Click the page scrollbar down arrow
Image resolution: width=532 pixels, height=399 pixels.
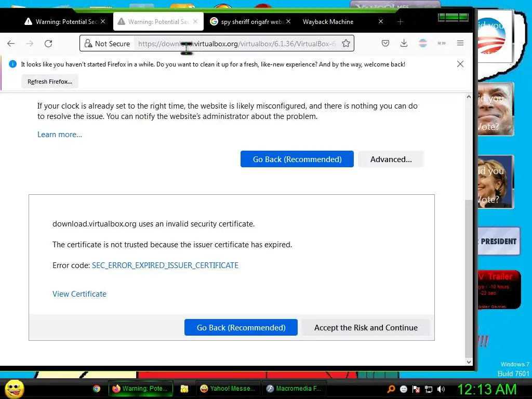[469, 362]
